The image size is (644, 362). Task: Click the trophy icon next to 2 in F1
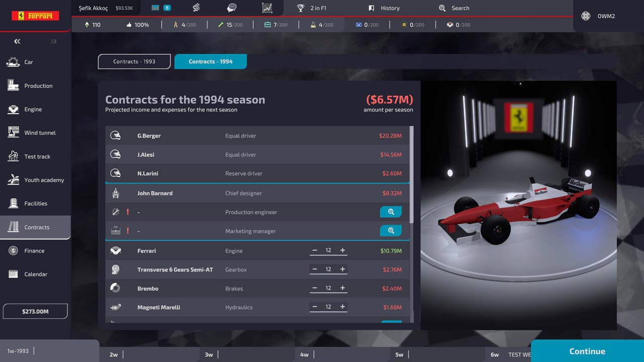point(301,8)
